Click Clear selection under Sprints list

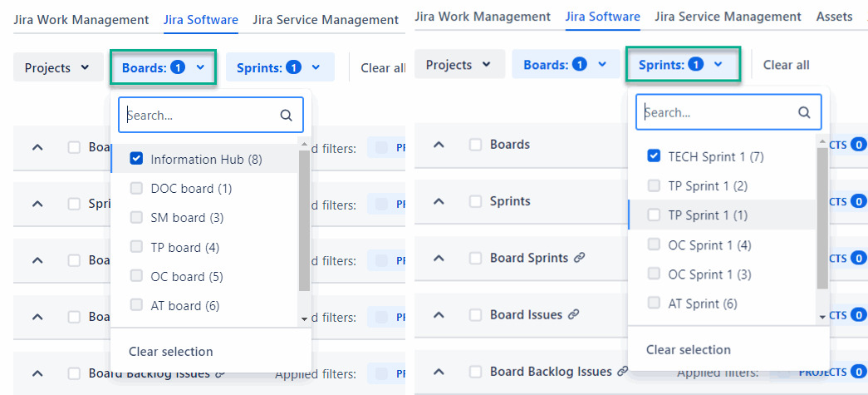689,349
